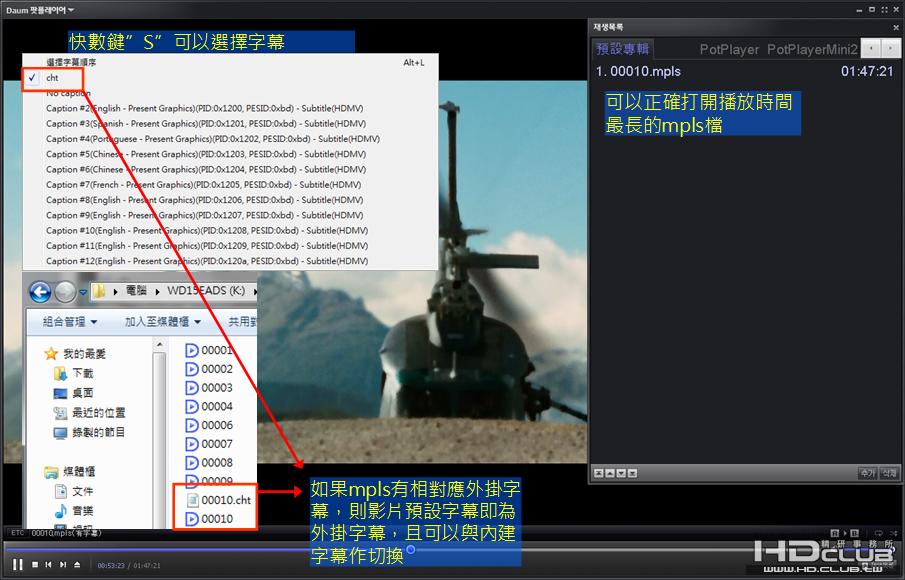
Task: Close the playlist panel
Action: point(896,27)
